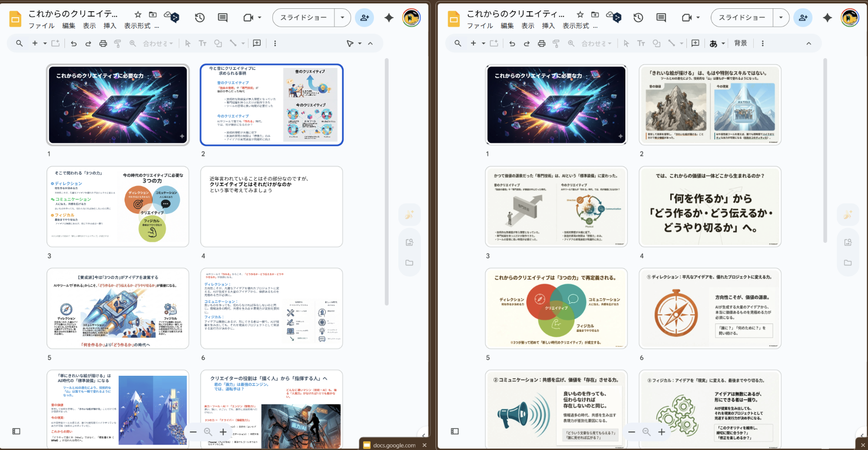Open the ファイル menu in the left window
This screenshot has height=450, width=868.
41,26
